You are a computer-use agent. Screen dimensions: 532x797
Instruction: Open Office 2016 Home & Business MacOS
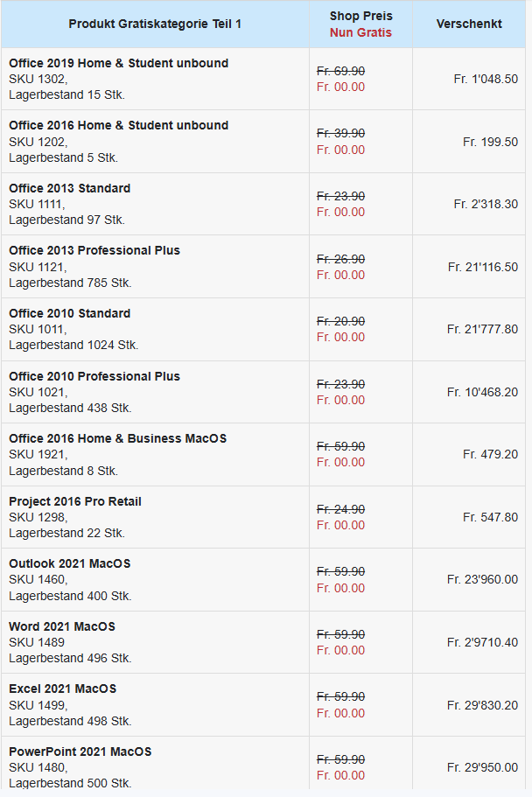[117, 438]
